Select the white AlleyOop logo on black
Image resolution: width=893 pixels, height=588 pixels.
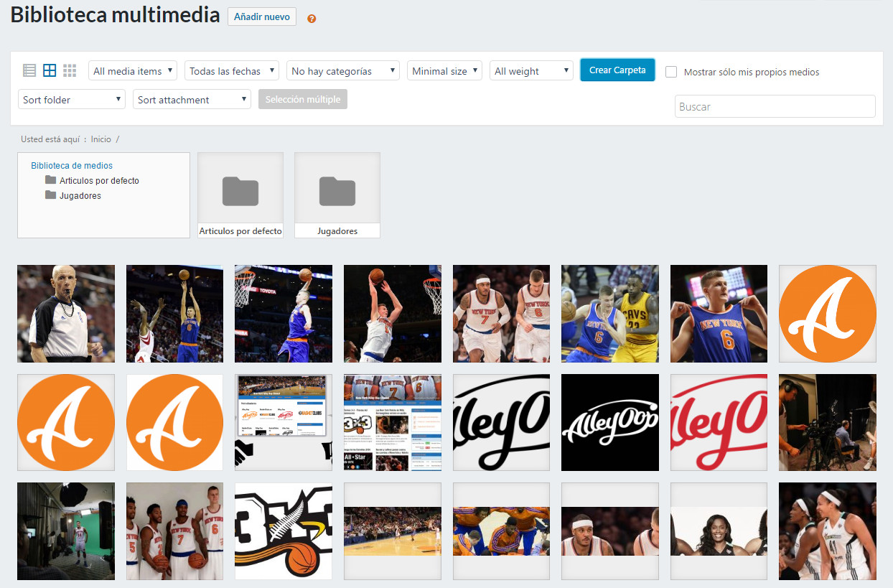(x=610, y=422)
